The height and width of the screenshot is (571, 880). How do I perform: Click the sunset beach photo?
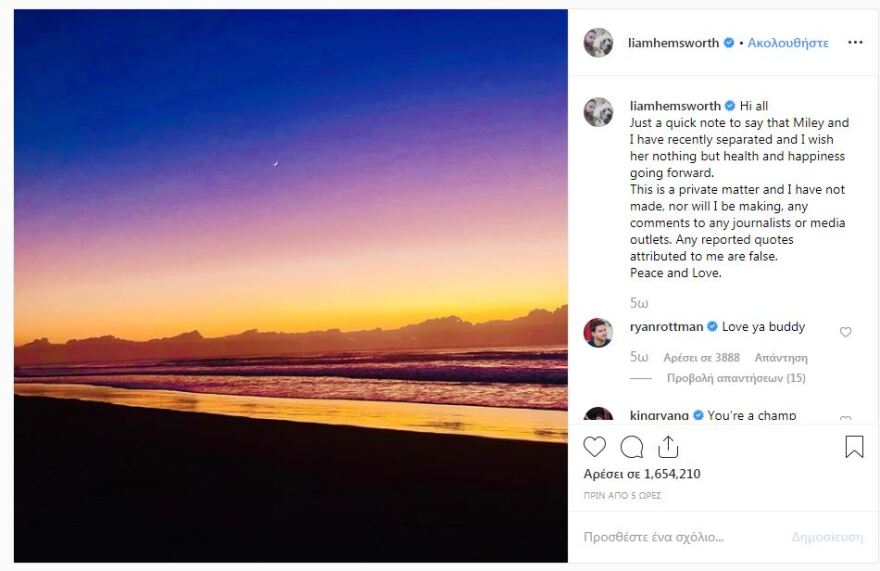point(291,286)
